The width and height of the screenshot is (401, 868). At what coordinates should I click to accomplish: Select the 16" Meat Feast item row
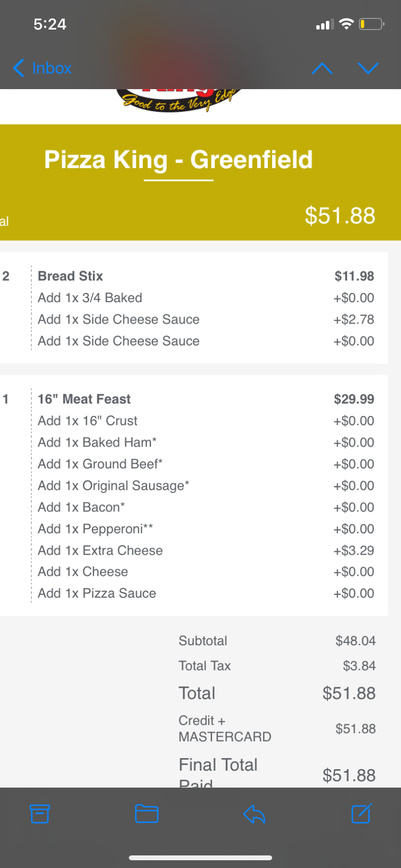click(x=84, y=399)
